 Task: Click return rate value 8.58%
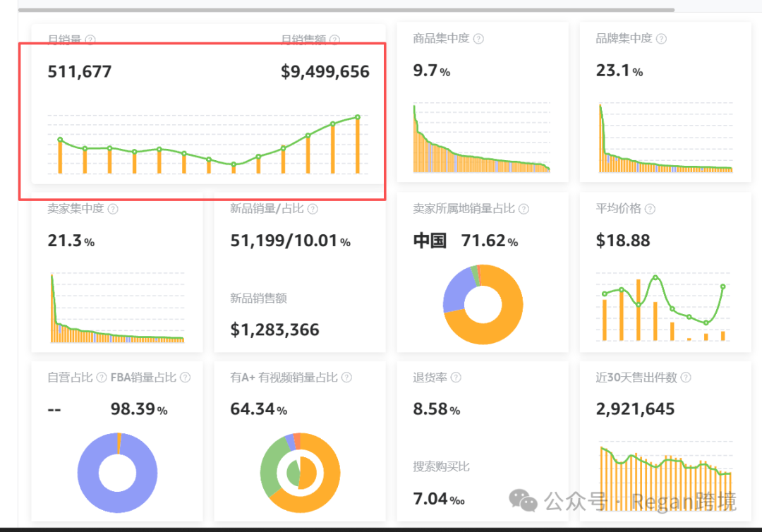click(437, 409)
